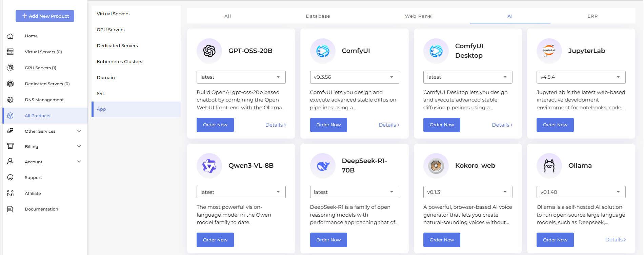
Task: Click the Support sidebar icon
Action: point(11,177)
